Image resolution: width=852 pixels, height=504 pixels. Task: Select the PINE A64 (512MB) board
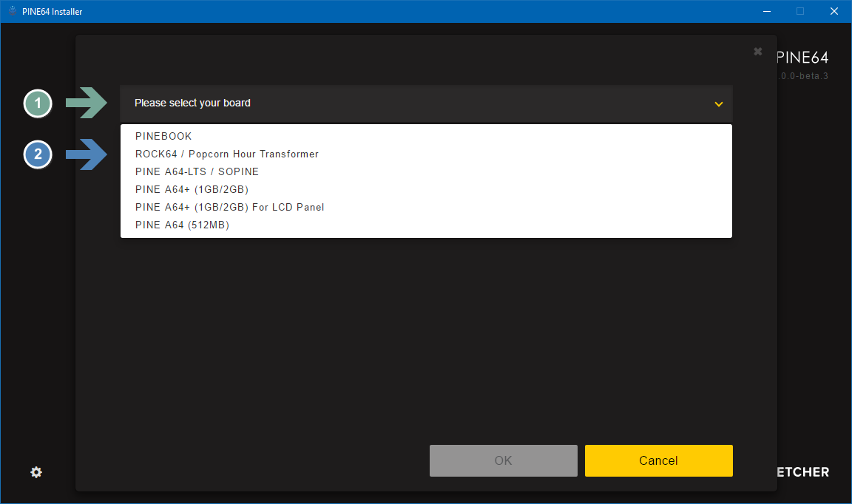[182, 225]
